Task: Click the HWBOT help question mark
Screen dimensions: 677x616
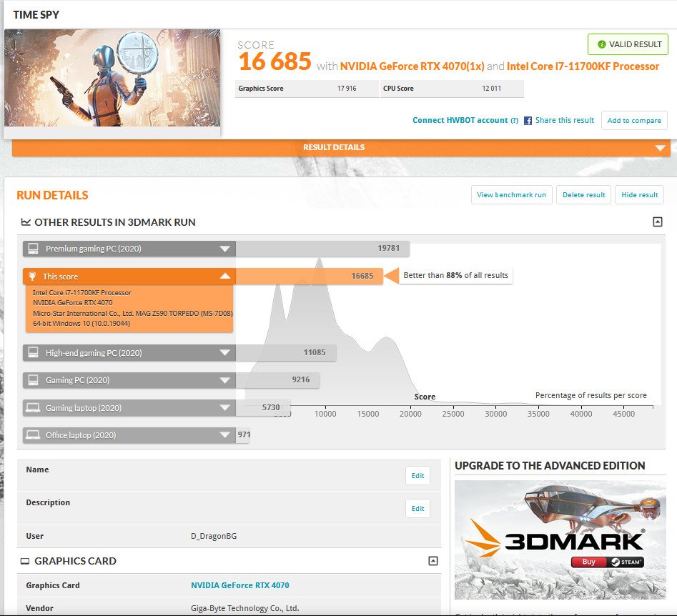Action: [514, 121]
